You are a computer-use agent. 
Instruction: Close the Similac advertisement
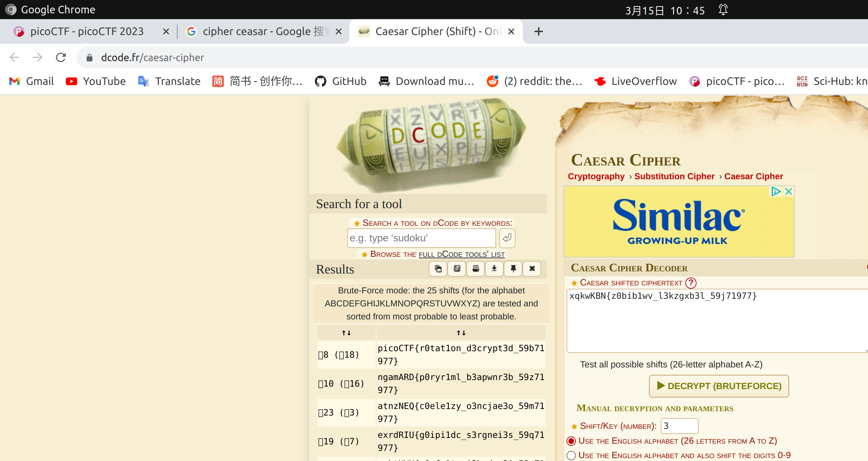(789, 191)
